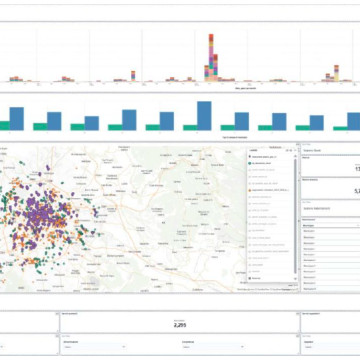
Task: Open the Municipio dropdown in the right panel
Action: (331, 226)
